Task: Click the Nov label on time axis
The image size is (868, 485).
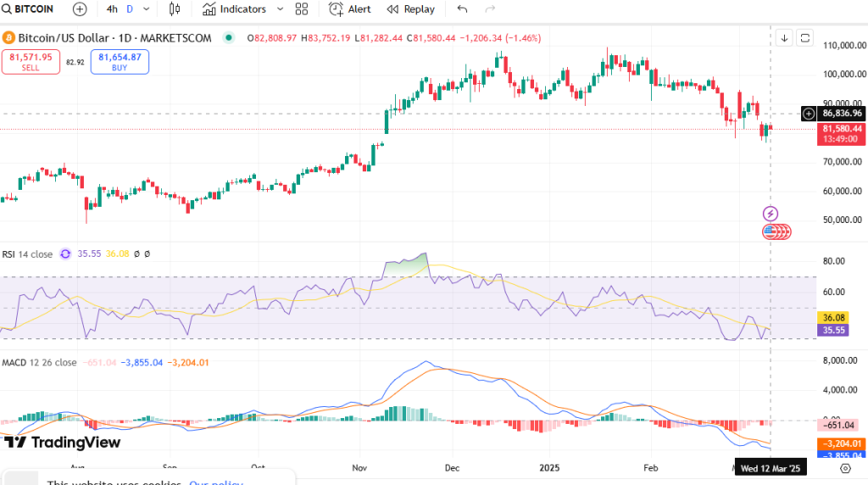Action: point(359,468)
